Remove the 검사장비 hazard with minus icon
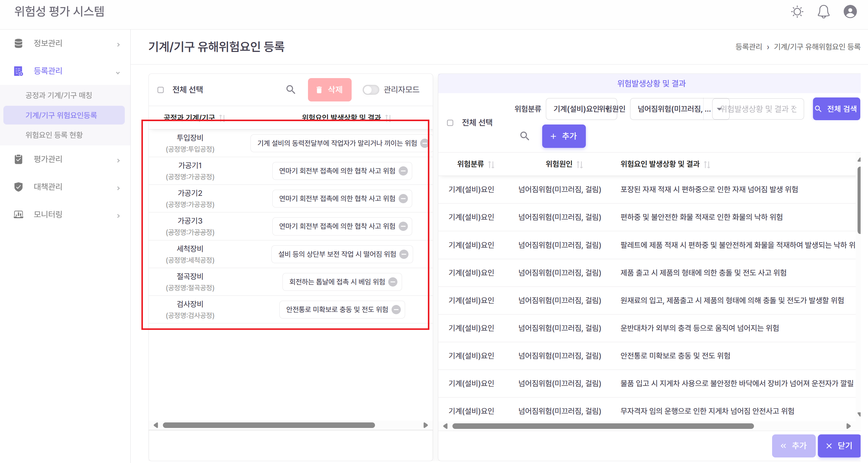This screenshot has height=463, width=868. 396,309
